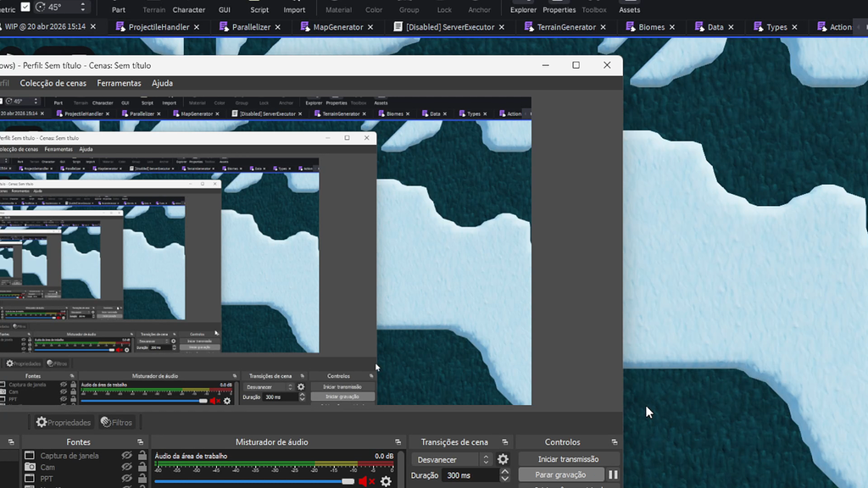Open the Desvanecer transition dropdown
The image size is (868, 488).
451,459
